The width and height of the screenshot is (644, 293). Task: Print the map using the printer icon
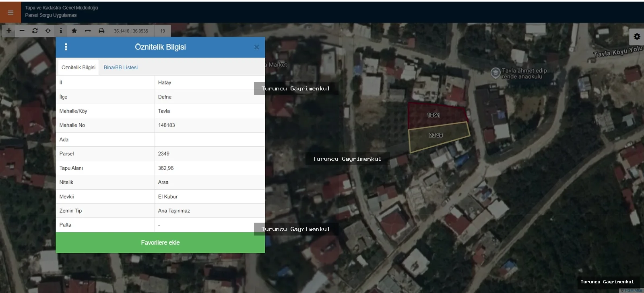[x=101, y=31]
